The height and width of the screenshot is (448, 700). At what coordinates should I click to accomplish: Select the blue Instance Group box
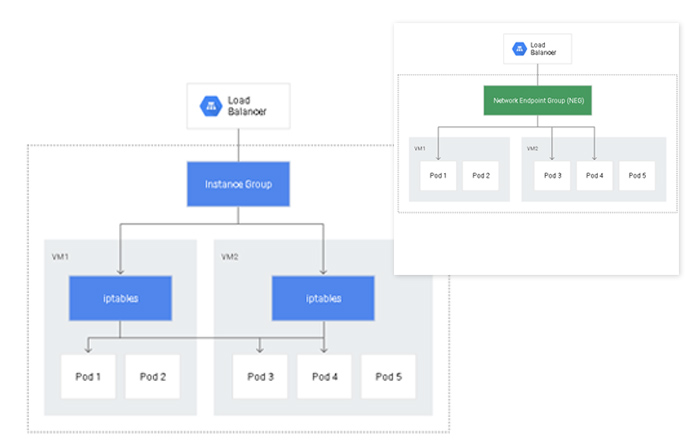237,185
